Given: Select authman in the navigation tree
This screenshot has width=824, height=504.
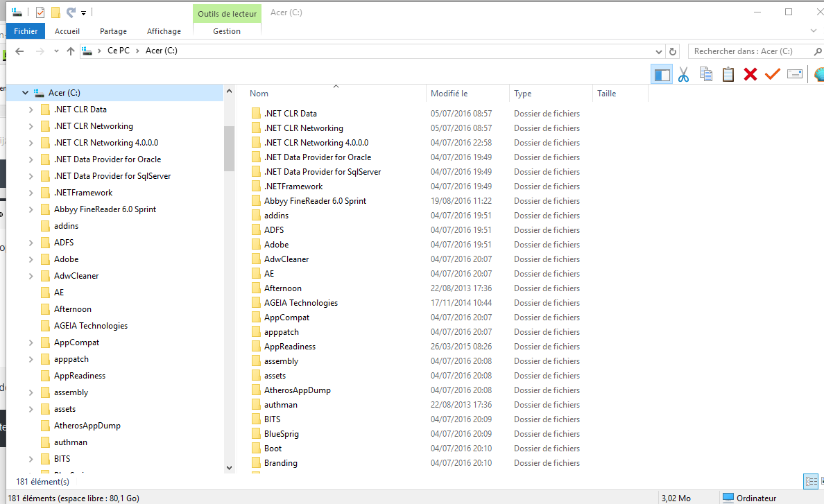Looking at the screenshot, I should [71, 442].
